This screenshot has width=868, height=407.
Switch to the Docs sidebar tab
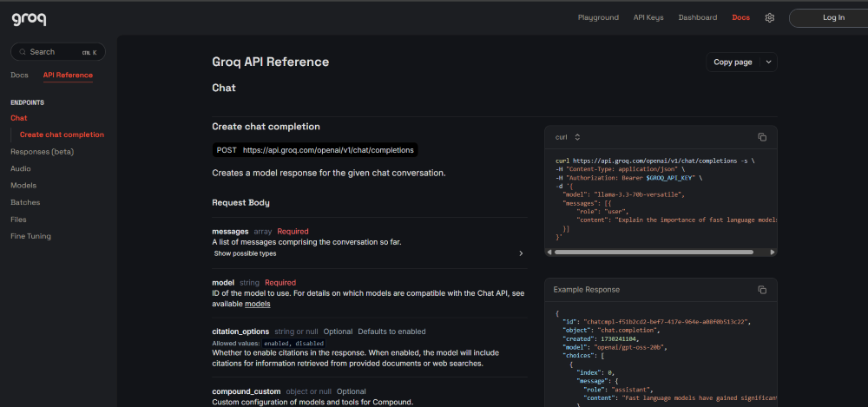pyautogui.click(x=19, y=75)
